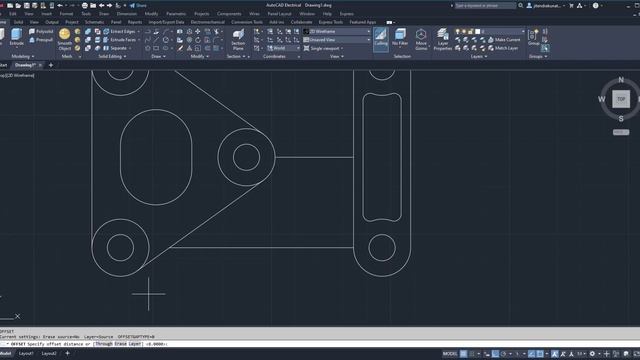Click the Autodesk App Store cart icon
Image resolution: width=640 pixels, height=360 pixels.
[571, 5]
